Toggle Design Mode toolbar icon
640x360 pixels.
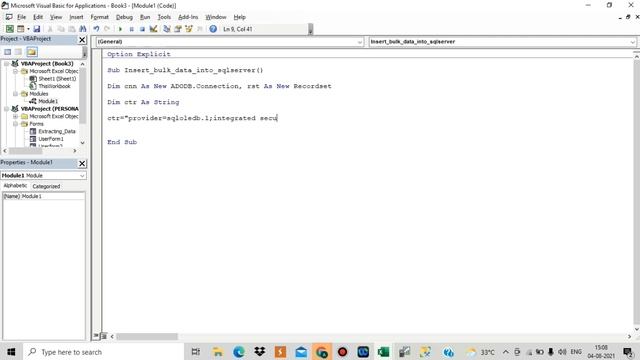coord(153,29)
